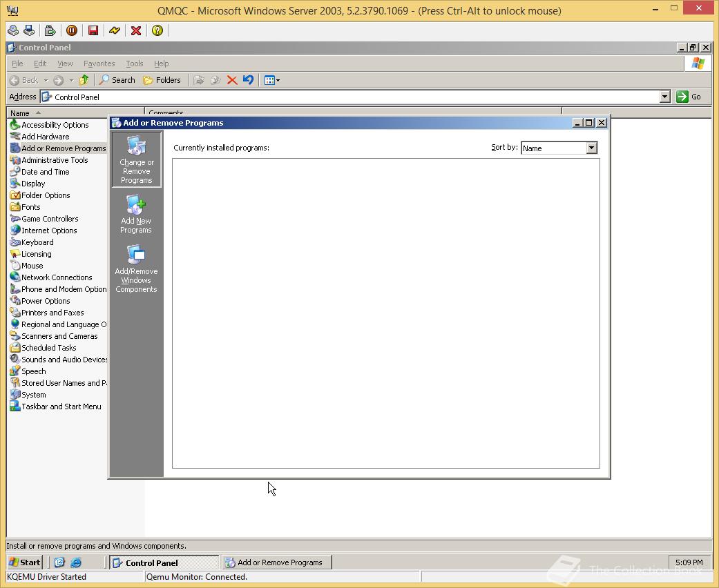Open the Favorites menu

99,63
